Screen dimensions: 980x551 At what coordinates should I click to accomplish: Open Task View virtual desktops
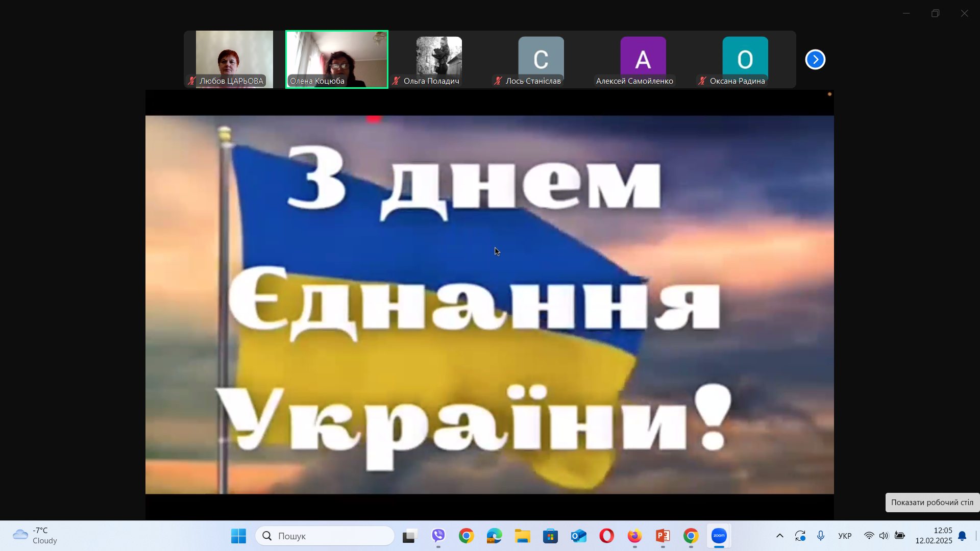[410, 536]
